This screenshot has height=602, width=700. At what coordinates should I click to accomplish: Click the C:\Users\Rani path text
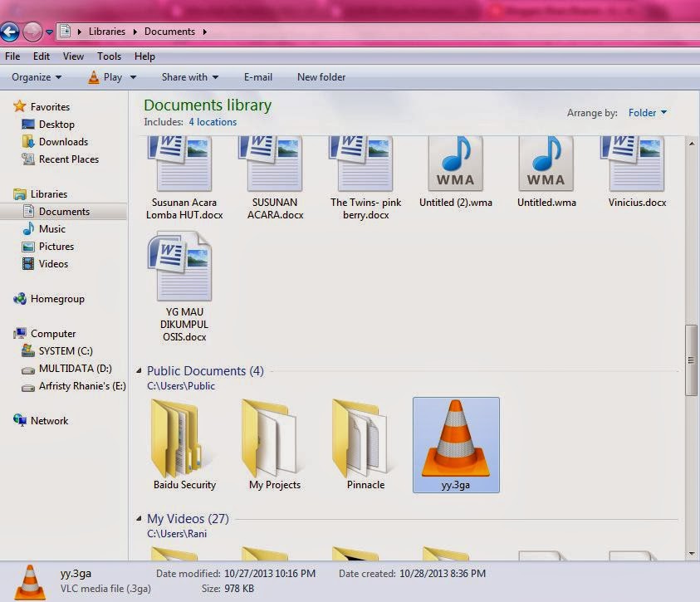pyautogui.click(x=177, y=534)
